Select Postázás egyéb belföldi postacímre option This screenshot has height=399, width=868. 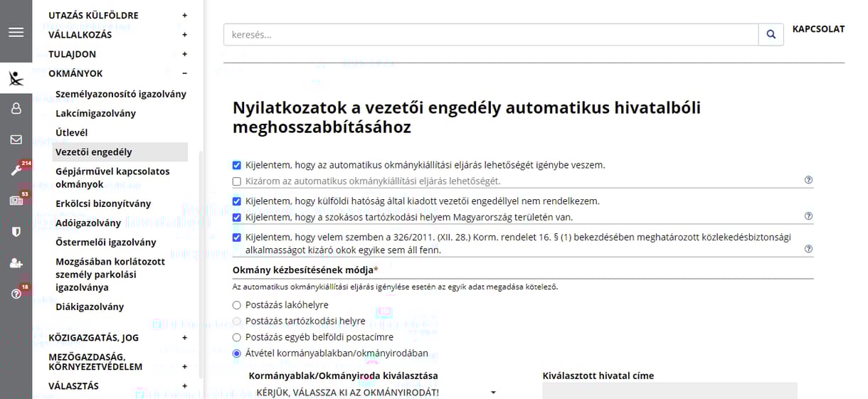click(237, 337)
